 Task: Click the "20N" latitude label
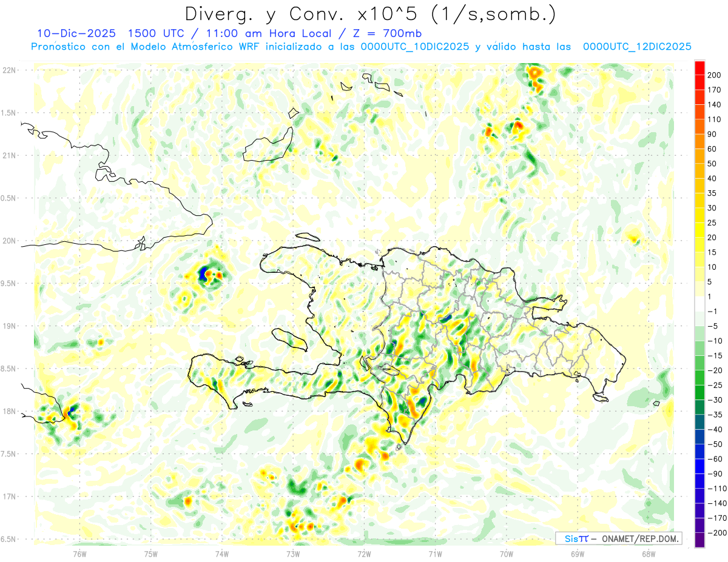[9, 241]
